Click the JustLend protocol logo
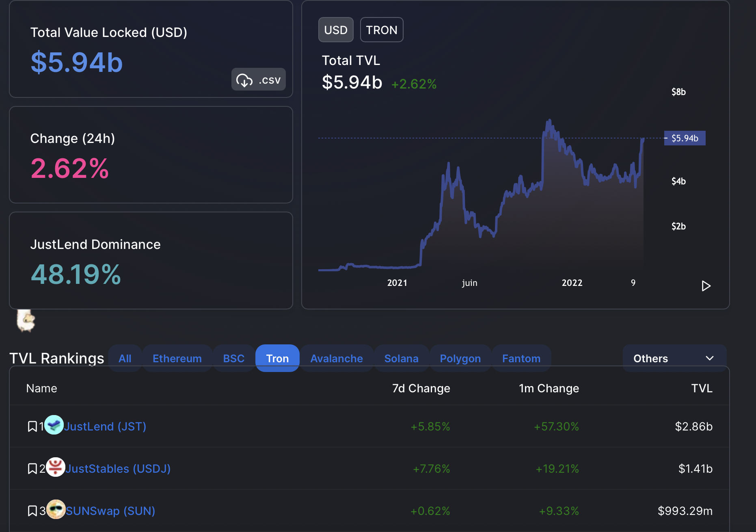The width and height of the screenshot is (756, 532). point(54,425)
